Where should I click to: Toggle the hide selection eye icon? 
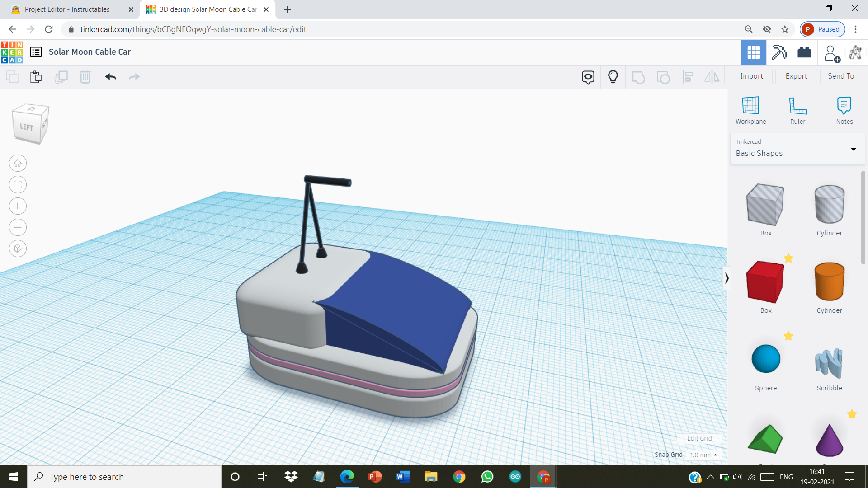pos(587,77)
